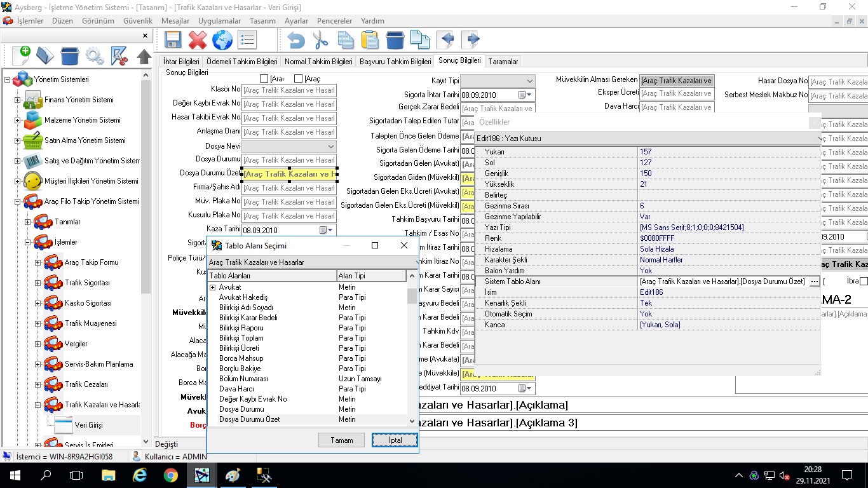Switch to the İhtar Bilgileri tab
Screen dimensions: 868x488
click(x=181, y=62)
